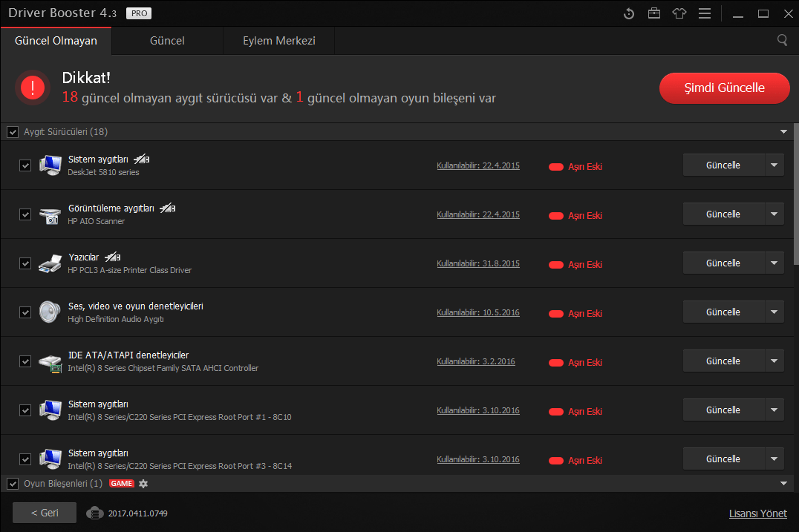Open Güncelle dropdown for Root Port #3
The image size is (799, 532).
(x=774, y=459)
